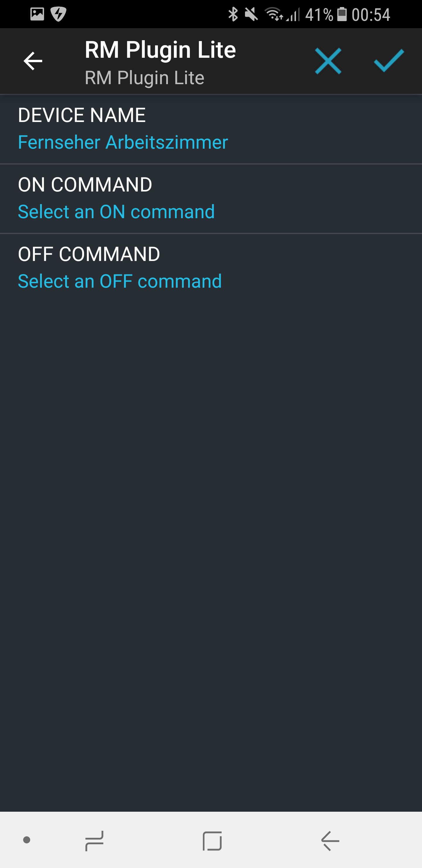Tap the DEVICE NAME heading
Viewport: 422px width, 868px height.
[x=82, y=115]
